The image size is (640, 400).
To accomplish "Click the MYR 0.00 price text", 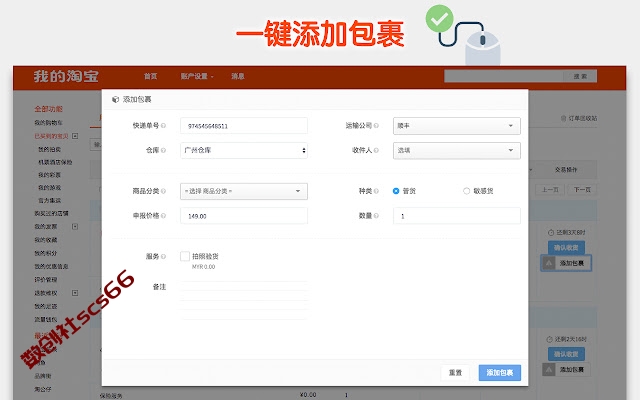I will (x=203, y=267).
